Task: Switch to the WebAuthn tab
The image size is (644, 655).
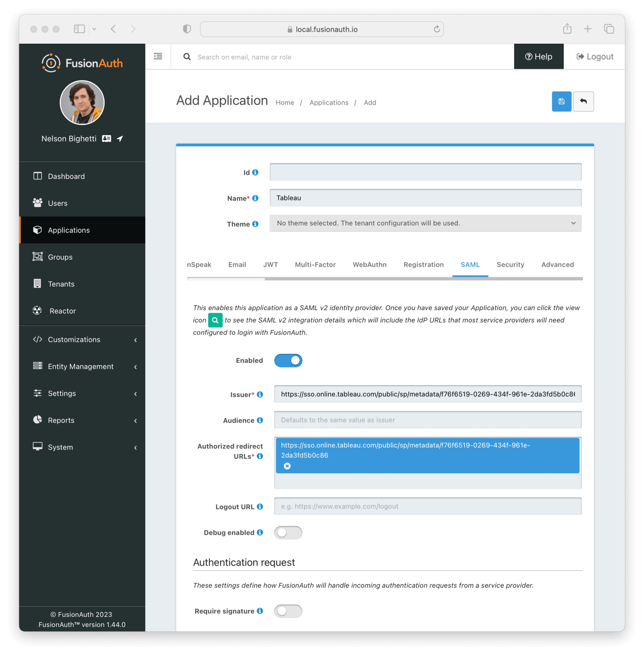Action: point(369,264)
